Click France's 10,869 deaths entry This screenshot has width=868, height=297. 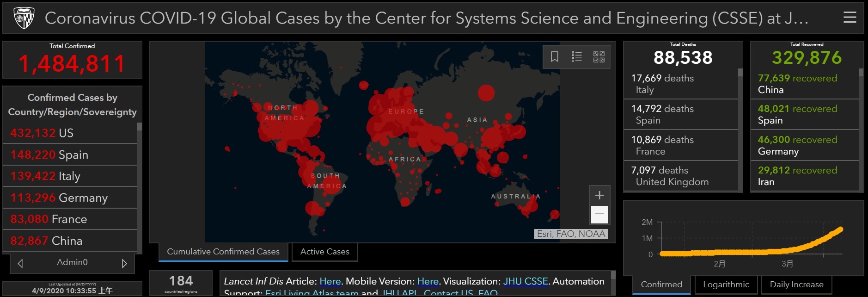(x=680, y=145)
